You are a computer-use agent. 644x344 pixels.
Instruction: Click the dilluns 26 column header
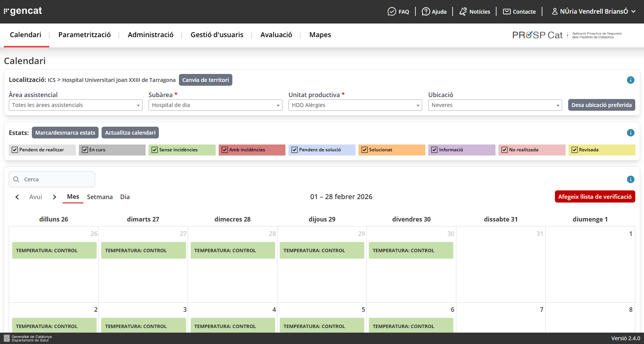pos(54,219)
